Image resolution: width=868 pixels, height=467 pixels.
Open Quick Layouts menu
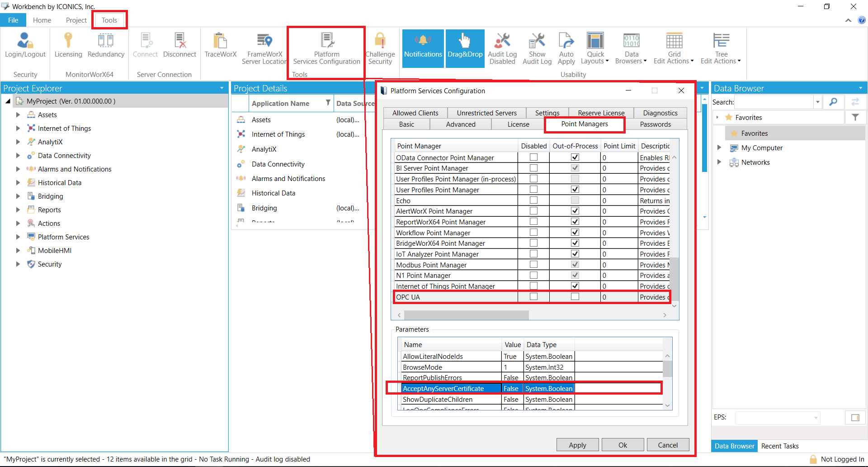point(595,49)
